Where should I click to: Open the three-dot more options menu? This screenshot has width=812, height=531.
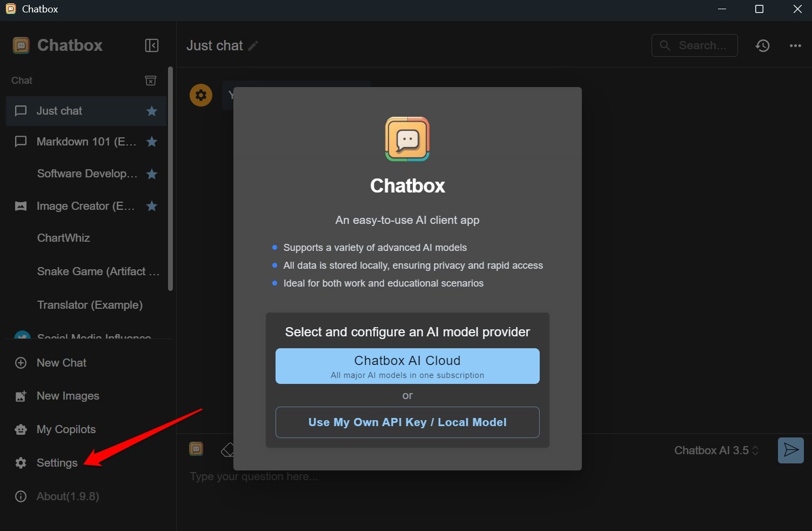click(x=795, y=46)
